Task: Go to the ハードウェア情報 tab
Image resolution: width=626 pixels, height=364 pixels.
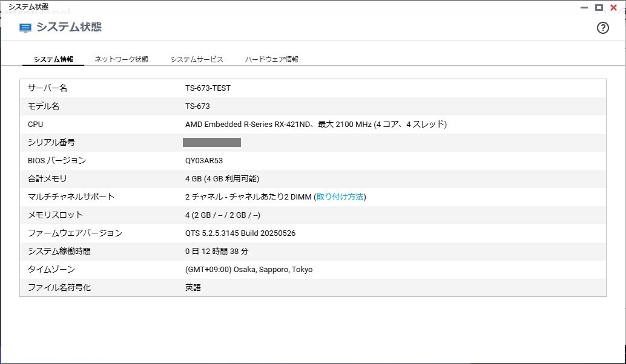Action: coord(271,59)
